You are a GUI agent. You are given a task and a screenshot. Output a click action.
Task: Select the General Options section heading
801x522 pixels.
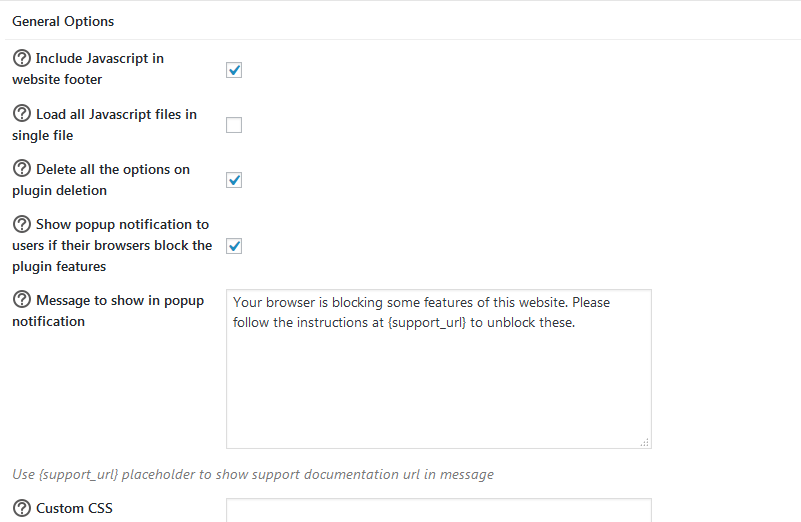pyautogui.click(x=63, y=21)
